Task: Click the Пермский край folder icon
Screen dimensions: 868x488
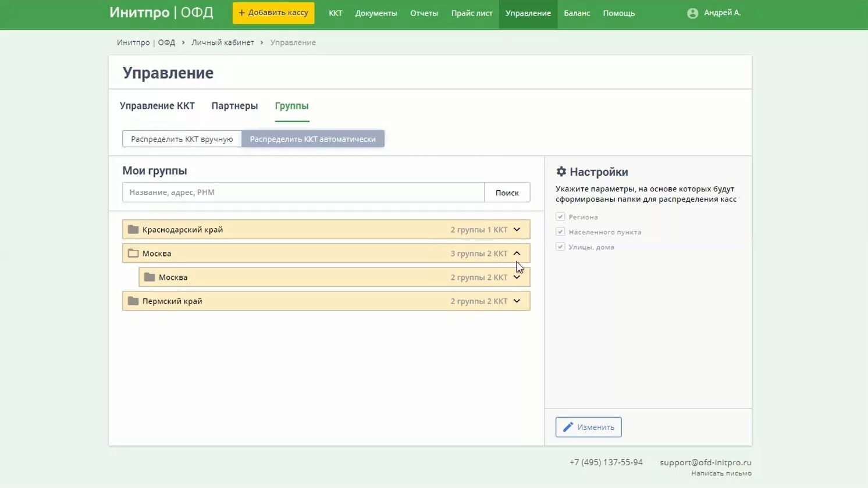Action: [x=133, y=301]
